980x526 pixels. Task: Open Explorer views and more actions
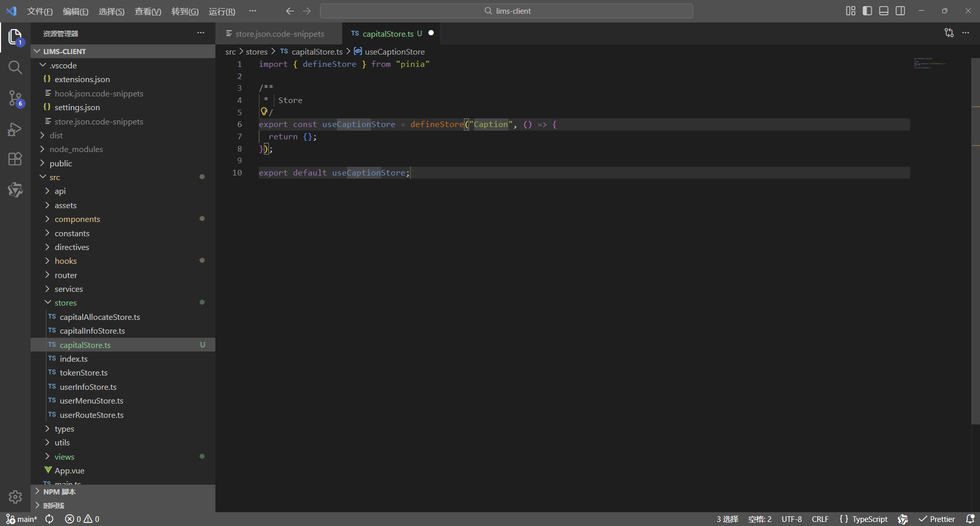[201, 33]
